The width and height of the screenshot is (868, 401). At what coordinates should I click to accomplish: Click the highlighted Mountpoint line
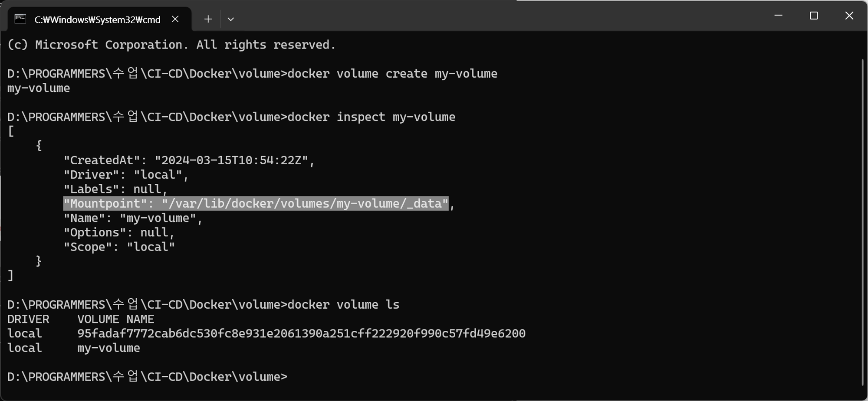(256, 203)
